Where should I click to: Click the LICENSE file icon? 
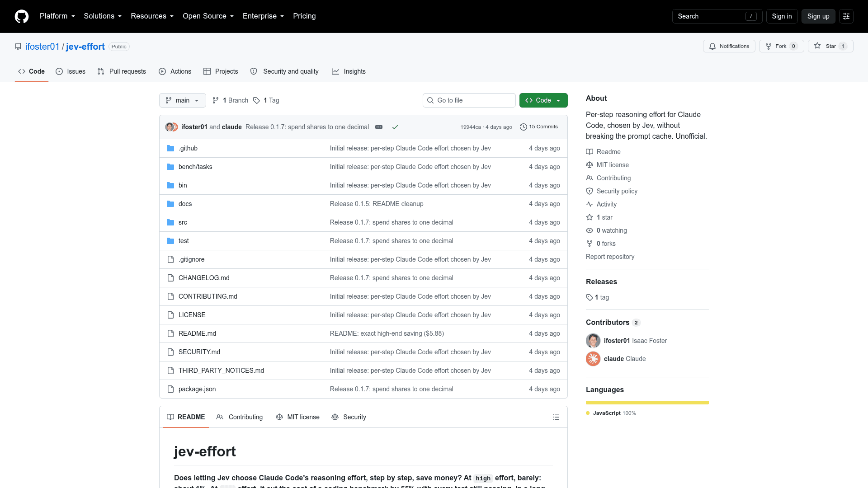click(170, 315)
